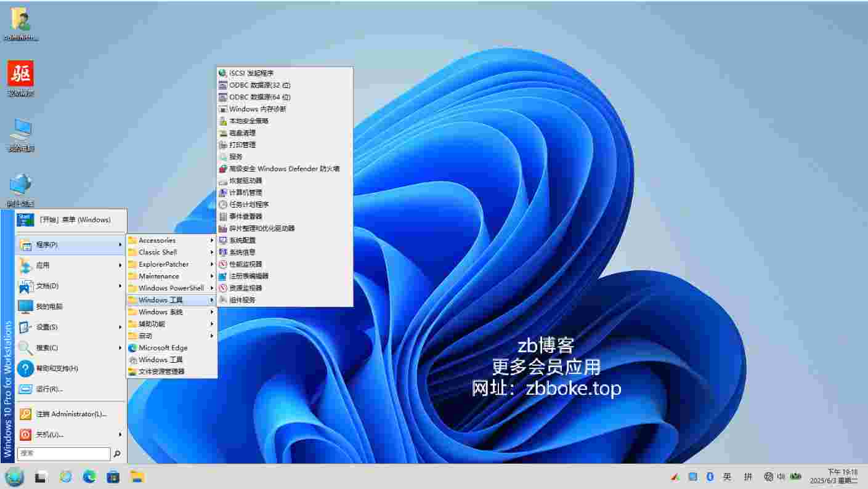Click Bluetooth tray icon

pos(710,477)
